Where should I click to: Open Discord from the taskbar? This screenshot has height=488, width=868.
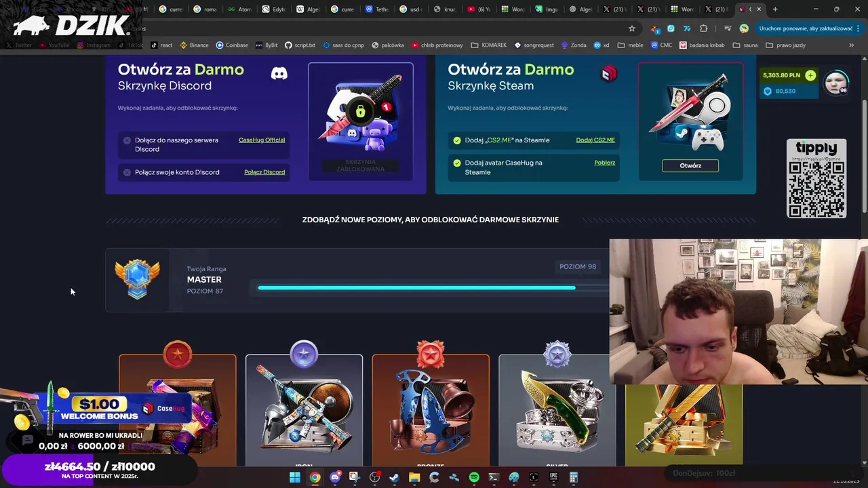[335, 477]
